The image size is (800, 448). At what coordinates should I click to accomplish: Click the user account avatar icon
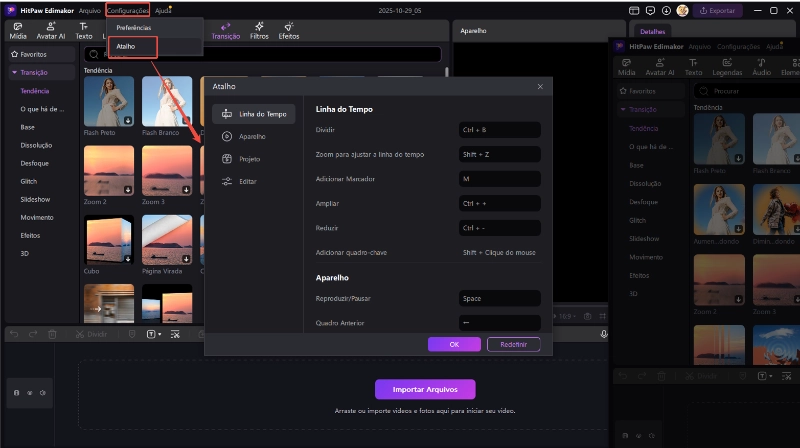point(684,10)
